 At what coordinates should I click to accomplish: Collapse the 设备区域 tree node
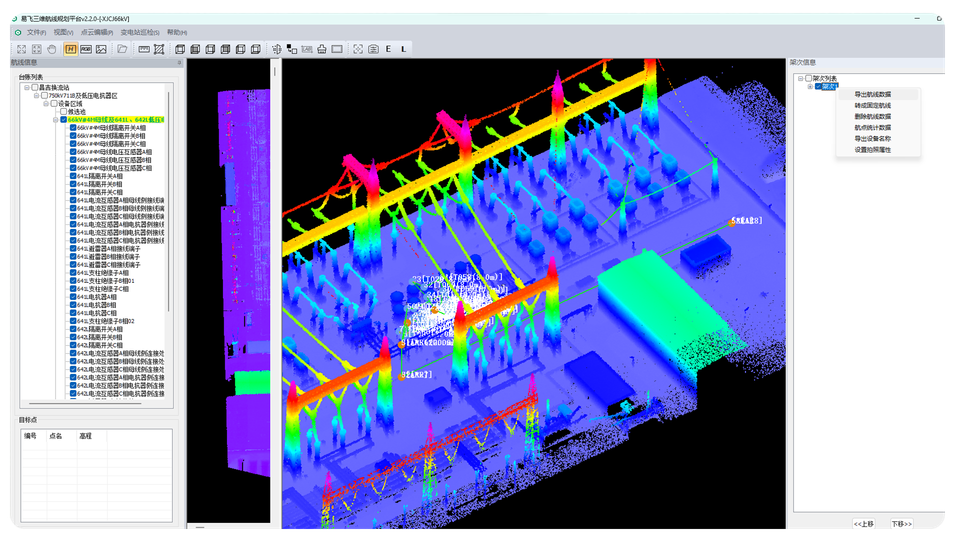pyautogui.click(x=44, y=104)
